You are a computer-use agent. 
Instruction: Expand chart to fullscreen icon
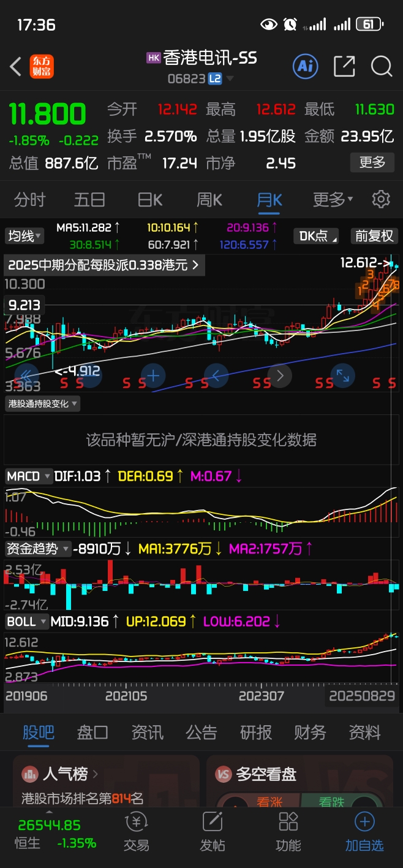click(342, 375)
